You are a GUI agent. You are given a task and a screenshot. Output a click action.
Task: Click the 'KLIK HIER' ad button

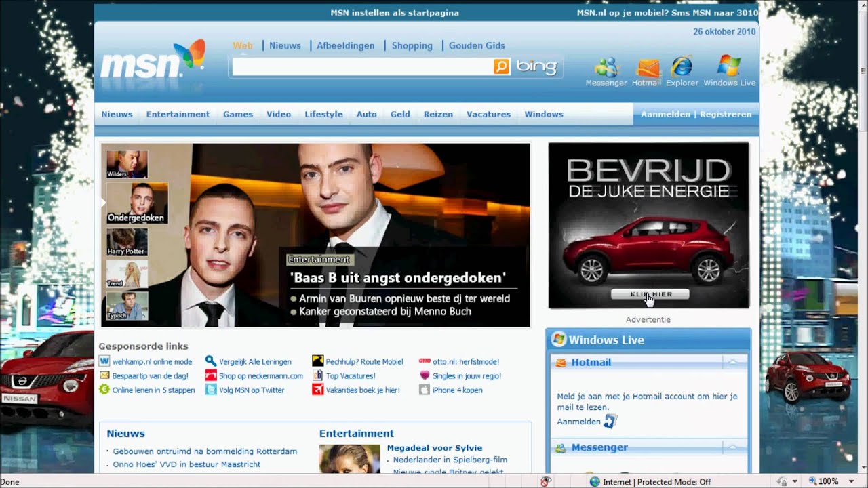650,294
